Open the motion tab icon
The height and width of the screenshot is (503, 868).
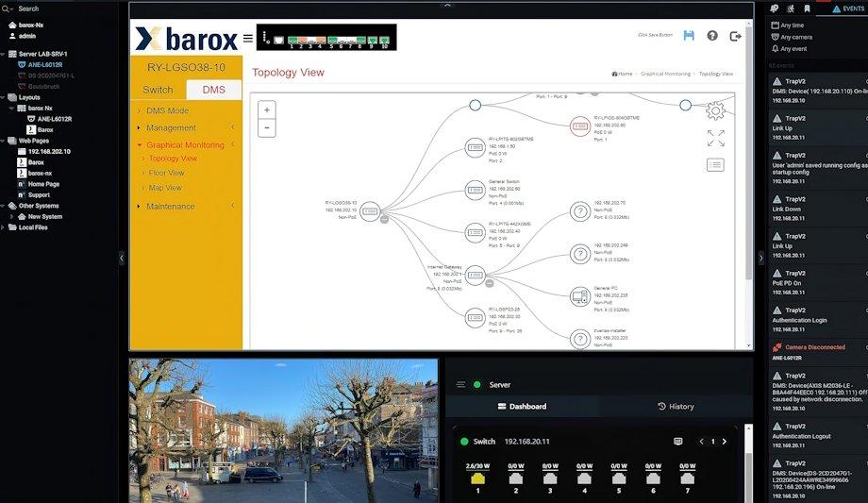tap(791, 8)
